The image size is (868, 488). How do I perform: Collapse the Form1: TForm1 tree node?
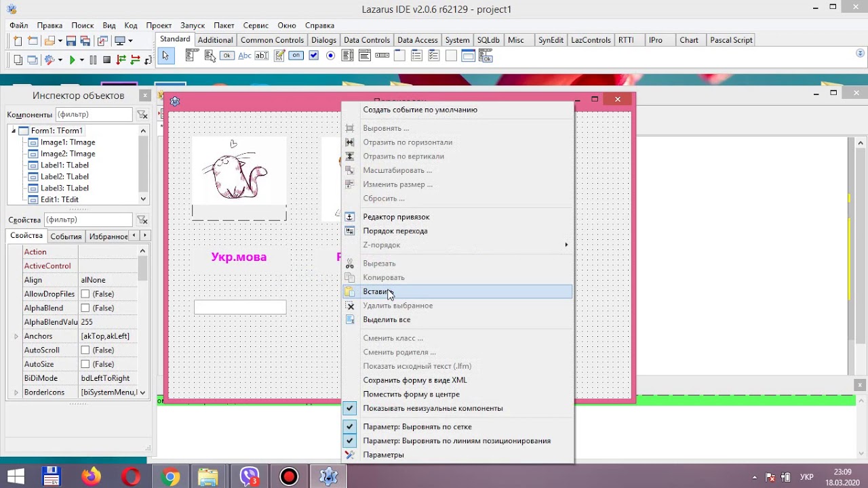14,131
